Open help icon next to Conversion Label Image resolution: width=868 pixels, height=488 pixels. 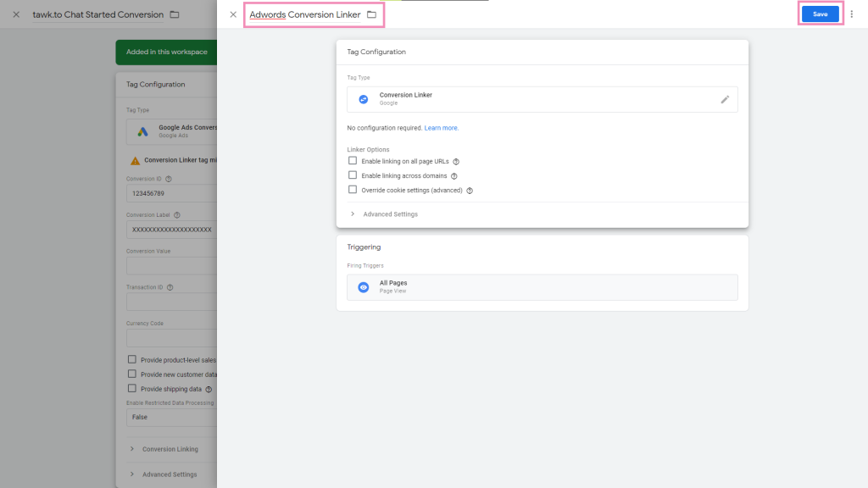coord(177,214)
